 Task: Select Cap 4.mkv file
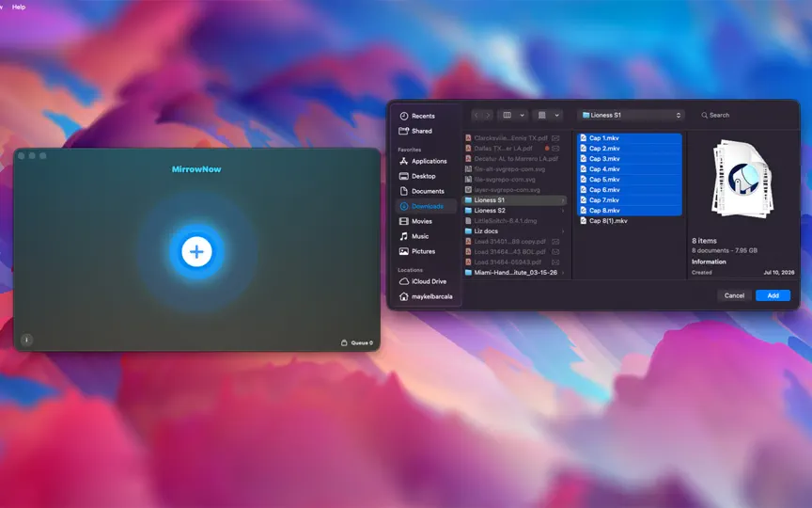click(x=630, y=169)
